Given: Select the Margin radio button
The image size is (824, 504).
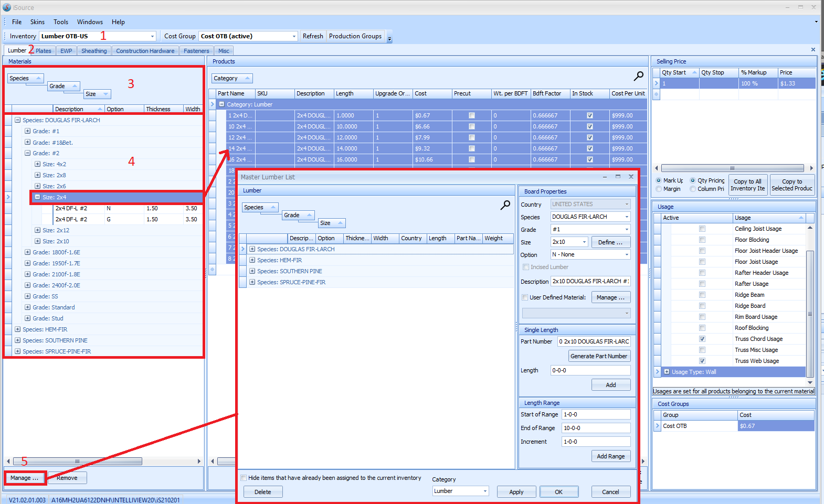Looking at the screenshot, I should tap(659, 189).
